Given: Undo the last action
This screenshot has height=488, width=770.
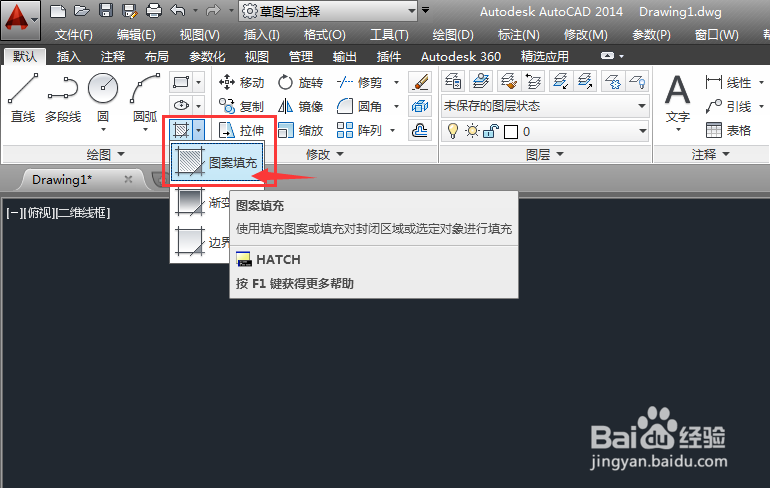Looking at the screenshot, I should pyautogui.click(x=178, y=10).
